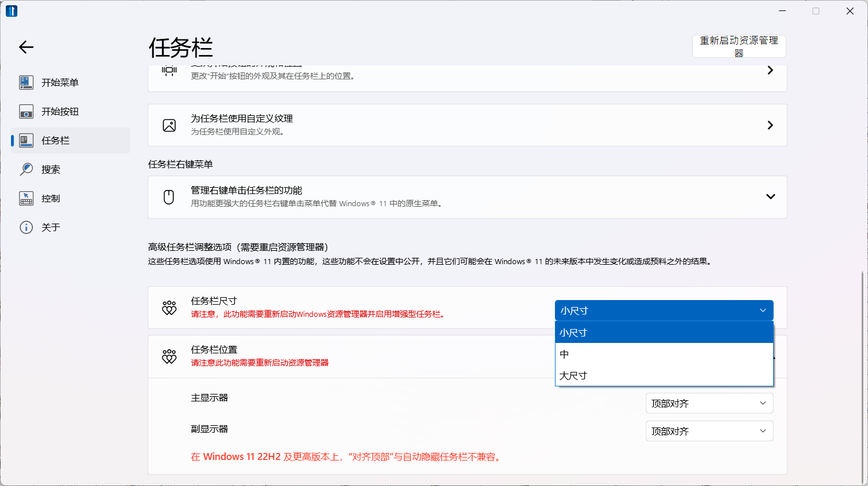This screenshot has height=486, width=868.
Task: Choose 大尺寸 taskbar size option
Action: click(x=664, y=375)
